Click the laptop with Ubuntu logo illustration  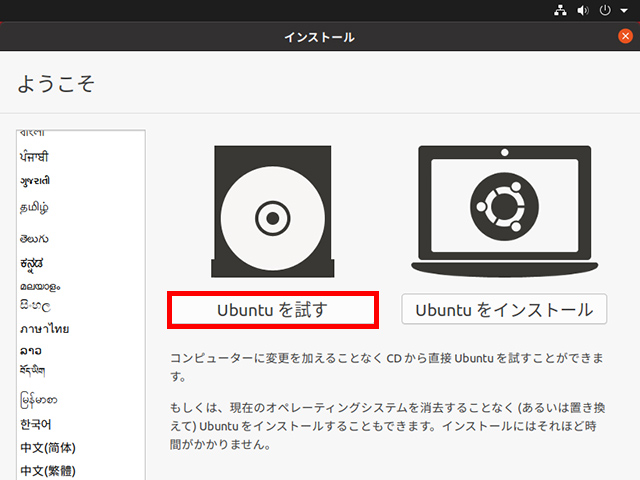click(504, 211)
